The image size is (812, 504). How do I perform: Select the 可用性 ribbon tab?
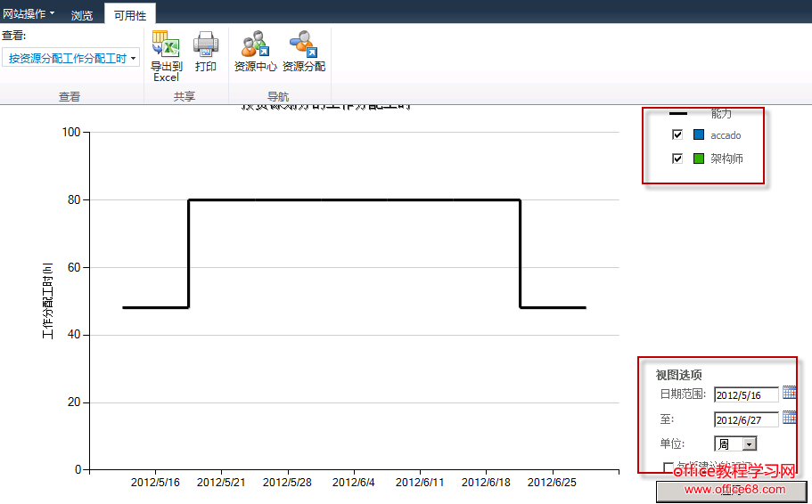[x=130, y=15]
